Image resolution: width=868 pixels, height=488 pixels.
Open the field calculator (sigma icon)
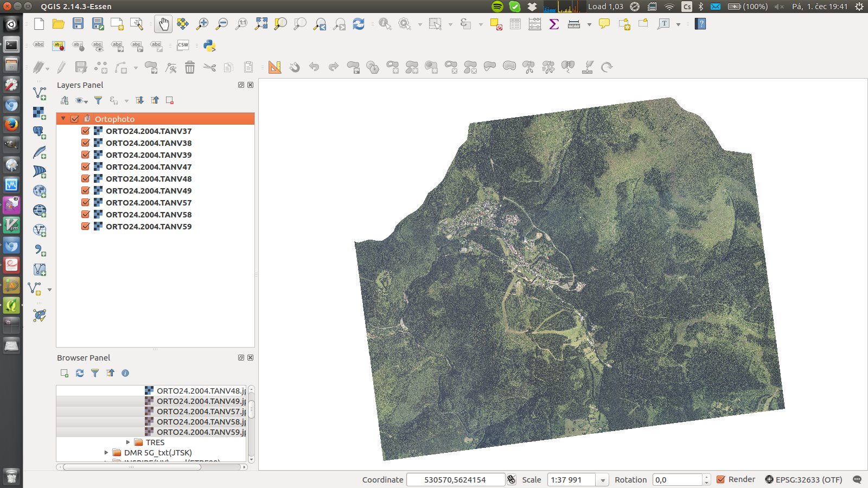click(554, 24)
